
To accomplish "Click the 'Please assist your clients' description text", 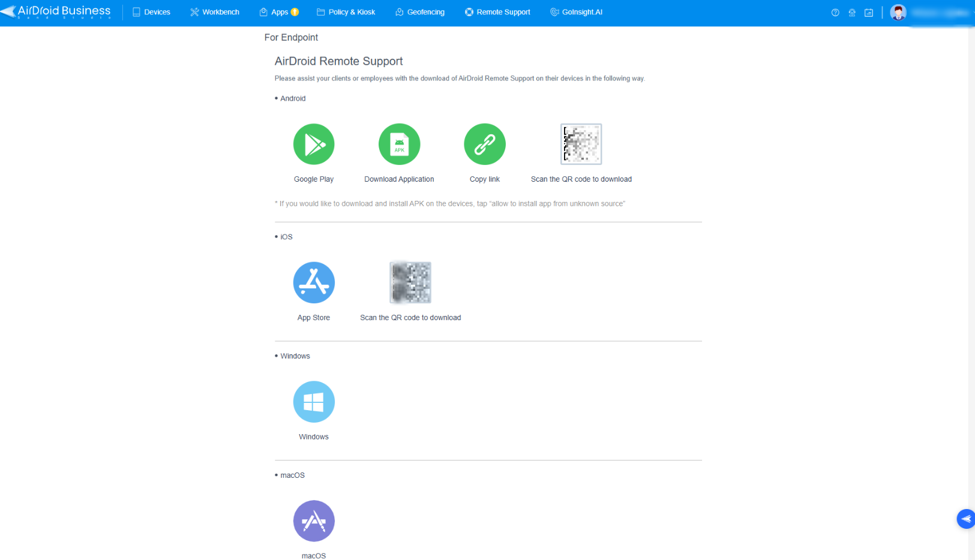I will pyautogui.click(x=460, y=79).
